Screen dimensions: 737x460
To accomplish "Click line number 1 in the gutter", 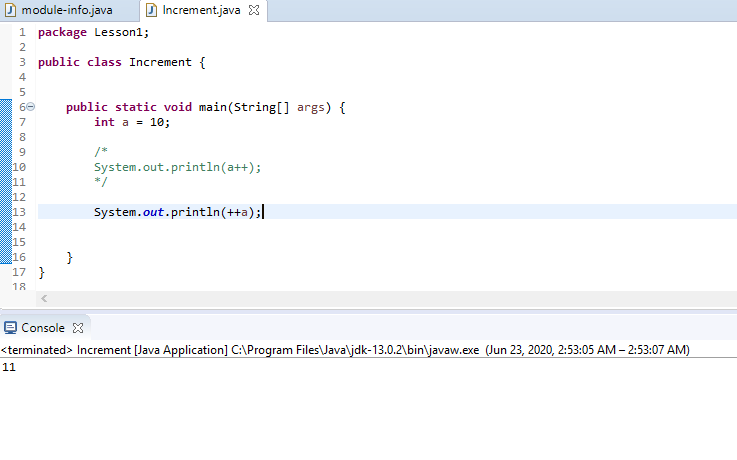I will [22, 32].
